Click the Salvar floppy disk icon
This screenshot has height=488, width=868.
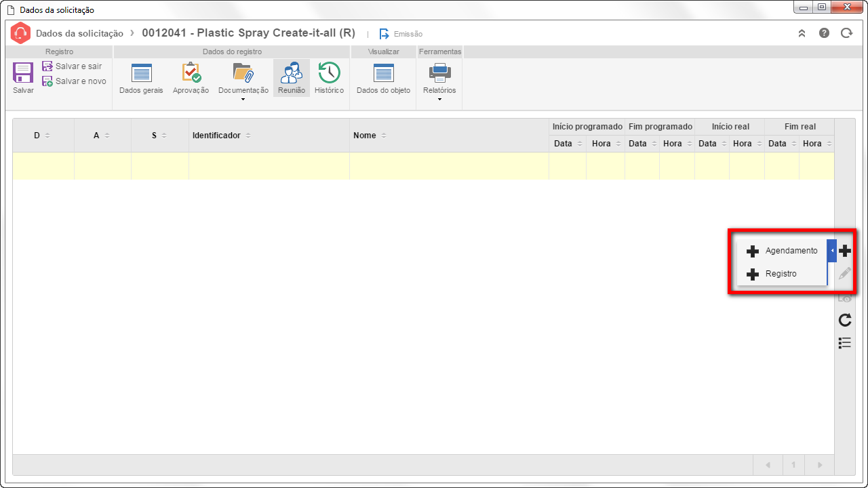click(23, 73)
